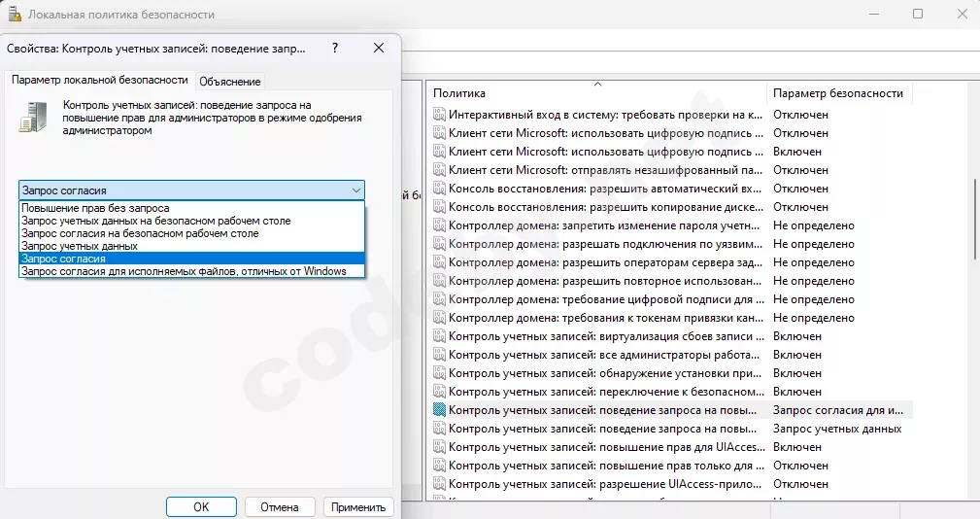Click icon of Контроллер домена: разрешить повторное использование
The width and height of the screenshot is (980, 519).
click(439, 281)
